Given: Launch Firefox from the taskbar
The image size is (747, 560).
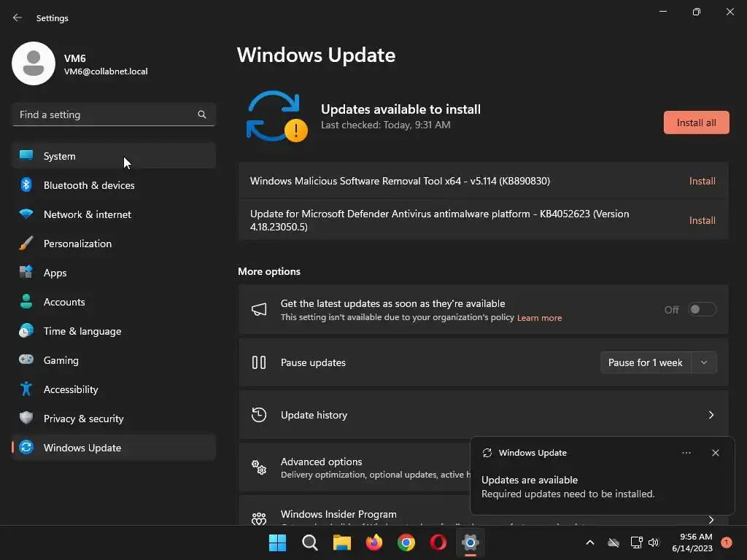Looking at the screenshot, I should pyautogui.click(x=374, y=542).
